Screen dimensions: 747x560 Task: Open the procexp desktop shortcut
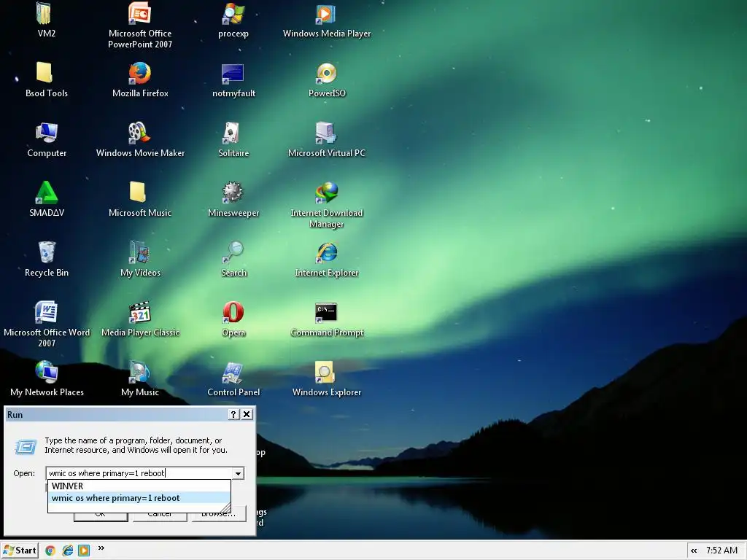[x=233, y=13]
